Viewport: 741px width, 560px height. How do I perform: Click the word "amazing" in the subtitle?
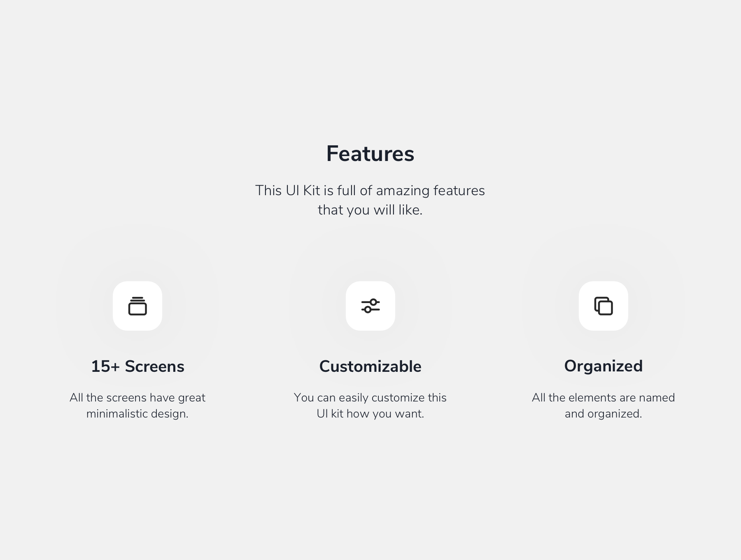[403, 191]
